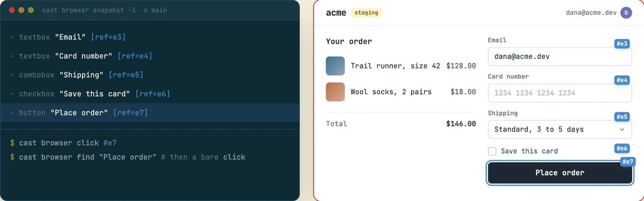Open the user avatar D icon
This screenshot has width=644, height=201.
click(626, 13)
